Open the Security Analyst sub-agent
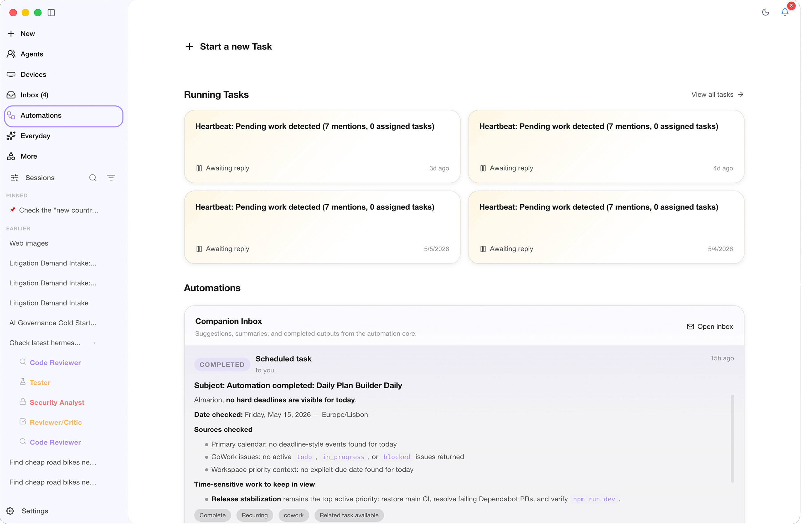The image size is (812, 524). point(57,402)
